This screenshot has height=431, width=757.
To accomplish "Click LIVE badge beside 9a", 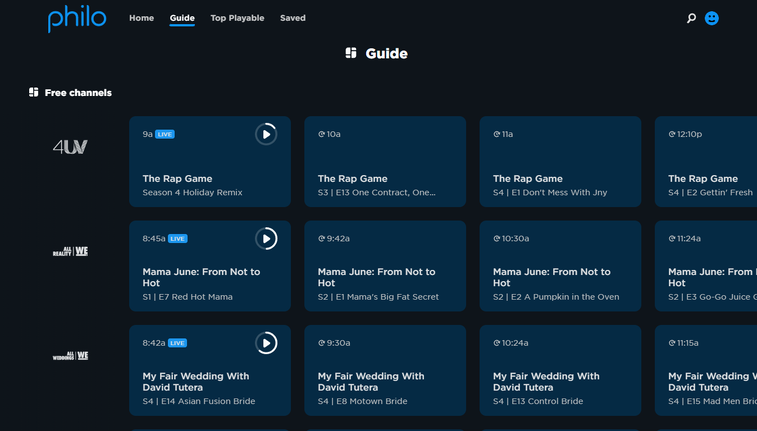I will pyautogui.click(x=165, y=134).
